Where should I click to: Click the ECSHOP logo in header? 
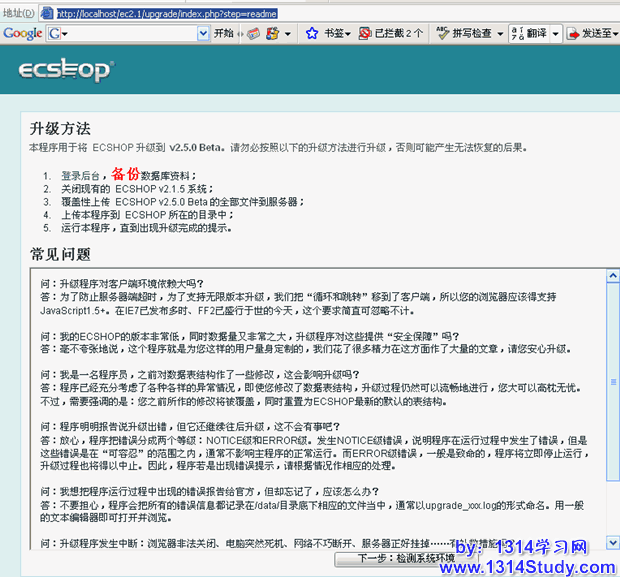click(x=66, y=72)
